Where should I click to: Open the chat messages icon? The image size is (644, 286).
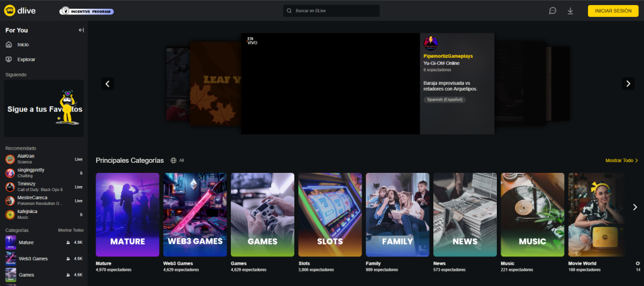[553, 11]
